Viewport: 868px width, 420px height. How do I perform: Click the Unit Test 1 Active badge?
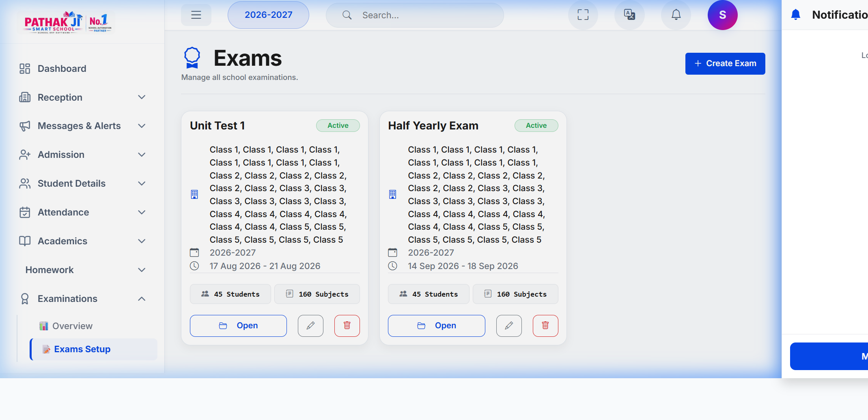[x=338, y=126]
